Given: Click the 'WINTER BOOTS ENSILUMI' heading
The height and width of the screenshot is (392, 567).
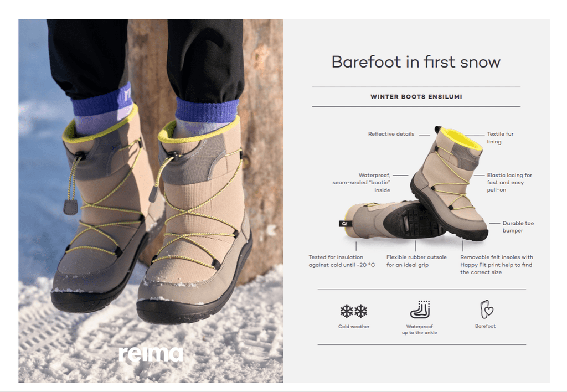Looking at the screenshot, I should [x=416, y=96].
